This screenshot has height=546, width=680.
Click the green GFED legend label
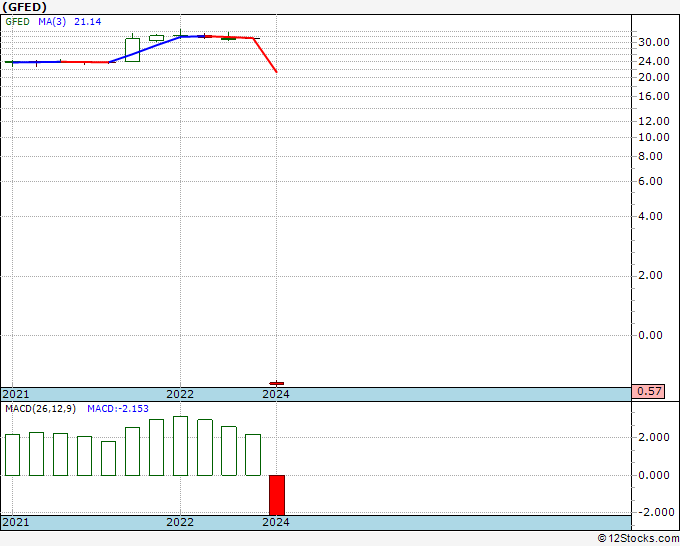point(17,22)
